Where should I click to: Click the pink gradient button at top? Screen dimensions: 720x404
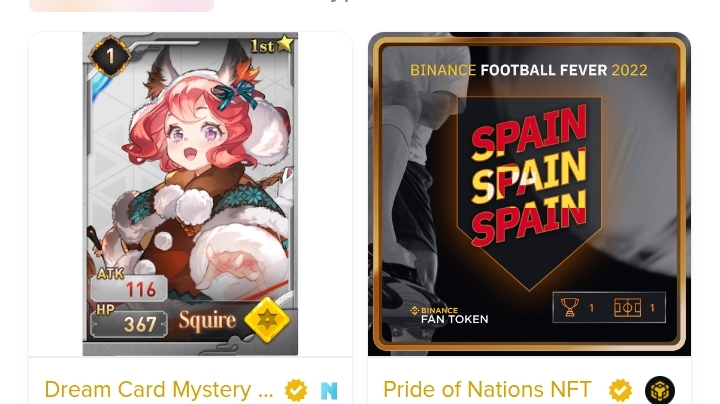click(121, 6)
